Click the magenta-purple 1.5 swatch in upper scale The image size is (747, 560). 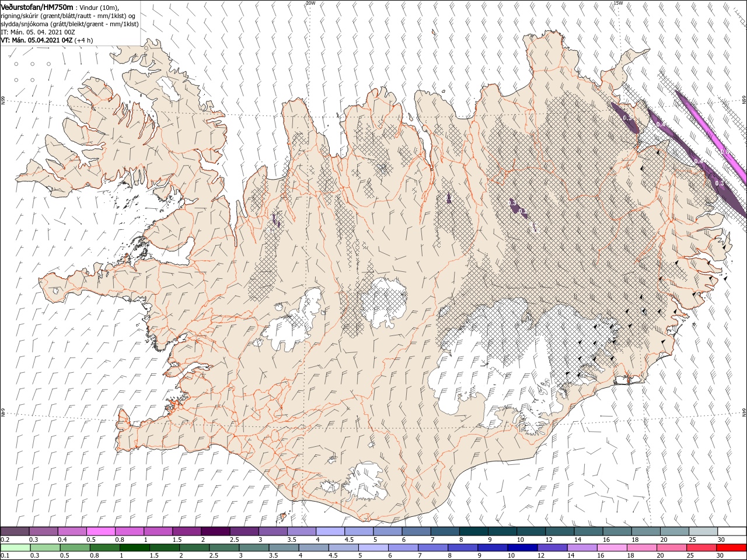pos(187,531)
